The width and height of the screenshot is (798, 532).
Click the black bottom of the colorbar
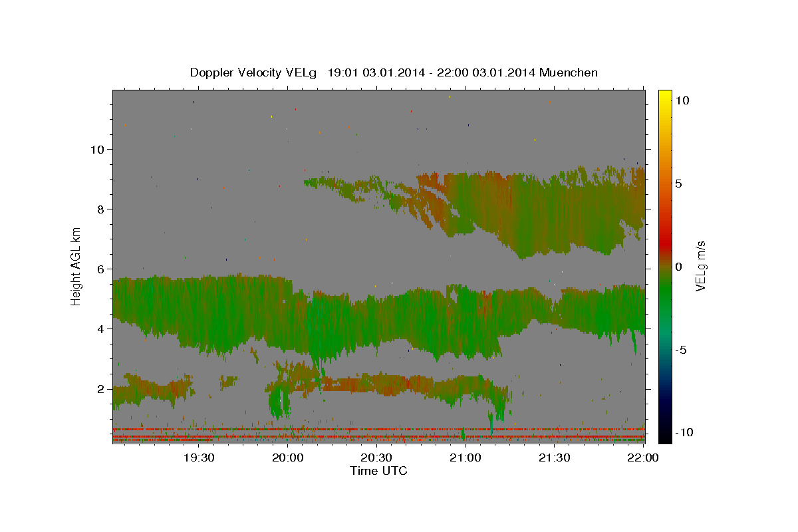pos(665,436)
